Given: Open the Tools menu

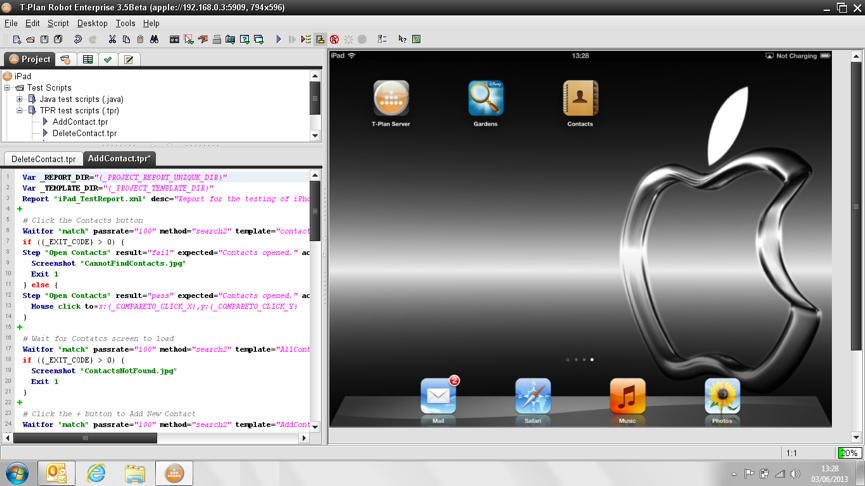Looking at the screenshot, I should pos(125,23).
